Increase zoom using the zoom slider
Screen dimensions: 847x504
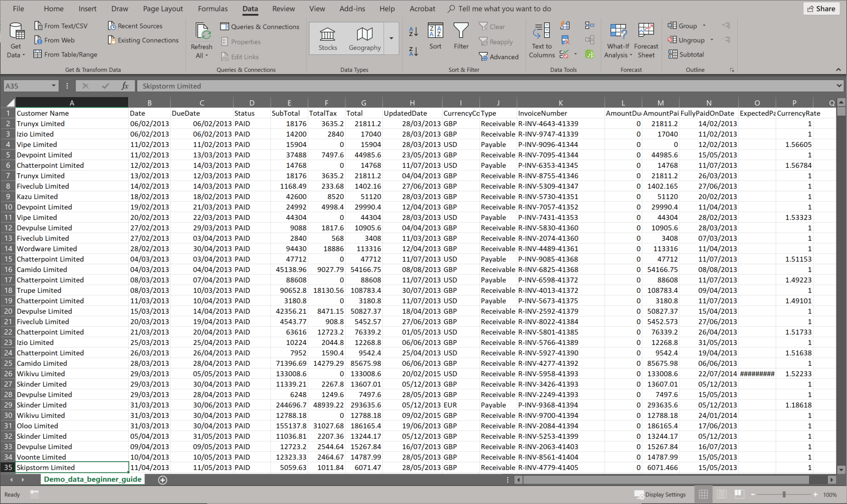816,494
